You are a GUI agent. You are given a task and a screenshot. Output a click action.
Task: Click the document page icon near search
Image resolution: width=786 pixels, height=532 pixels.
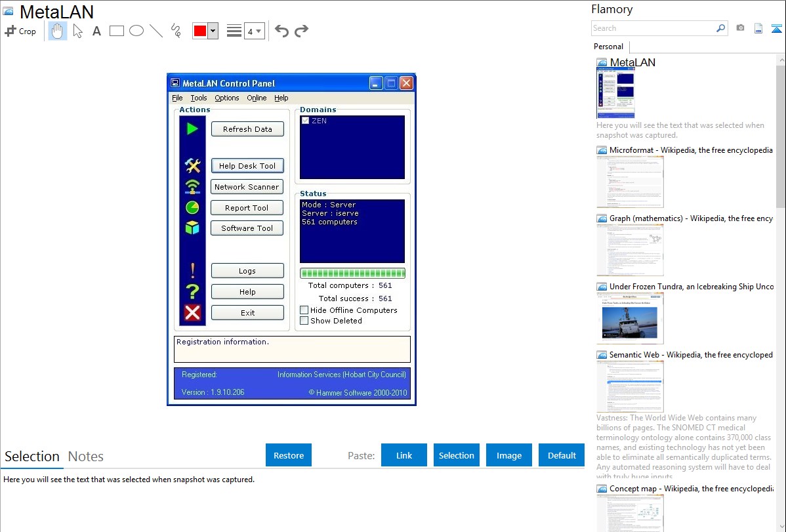758,28
